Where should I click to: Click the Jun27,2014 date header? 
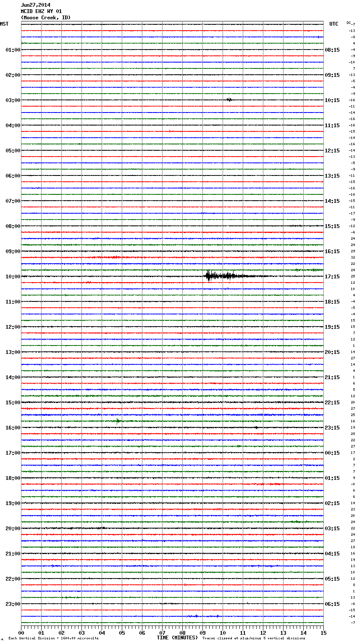tap(36, 5)
